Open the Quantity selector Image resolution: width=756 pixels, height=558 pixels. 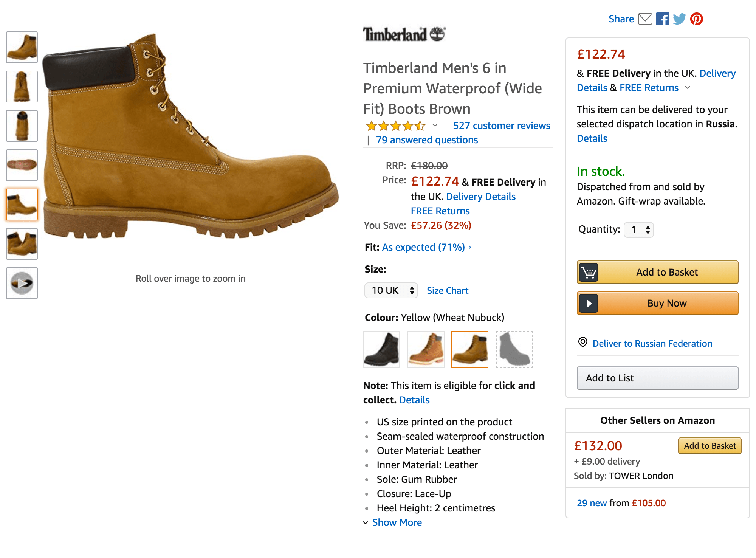point(639,230)
